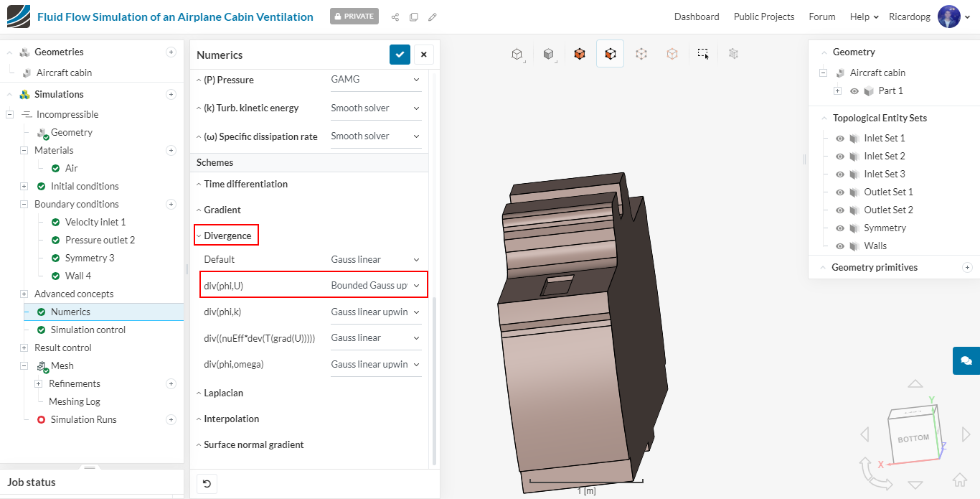
Task: Open the Turb. kinetic energy solver dropdown
Action: 376,108
